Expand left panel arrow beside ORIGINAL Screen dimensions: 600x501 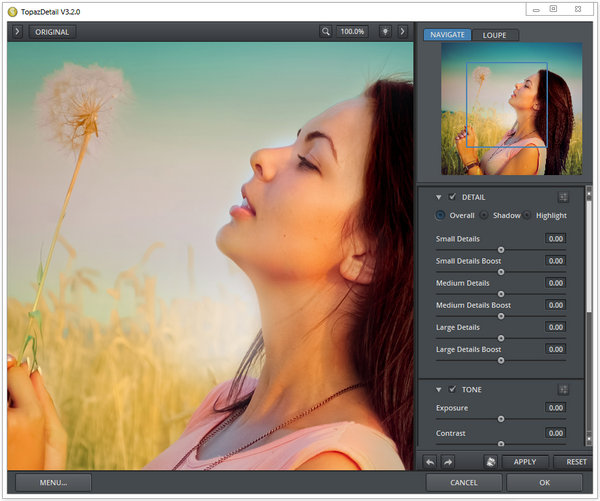[x=17, y=31]
